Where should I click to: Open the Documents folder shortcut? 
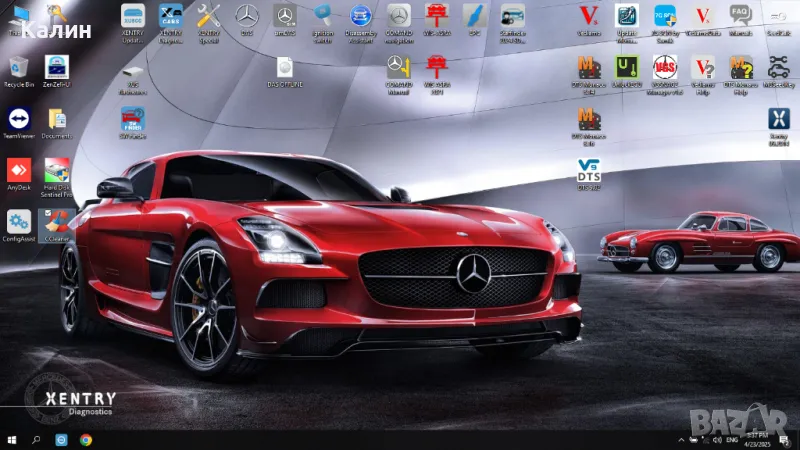pyautogui.click(x=57, y=119)
